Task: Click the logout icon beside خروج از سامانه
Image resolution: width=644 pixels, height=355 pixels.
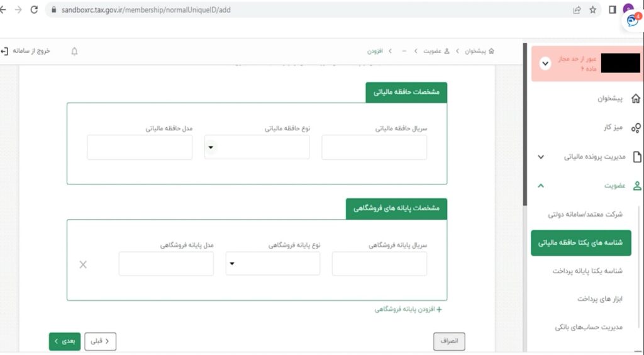Action: (4, 51)
